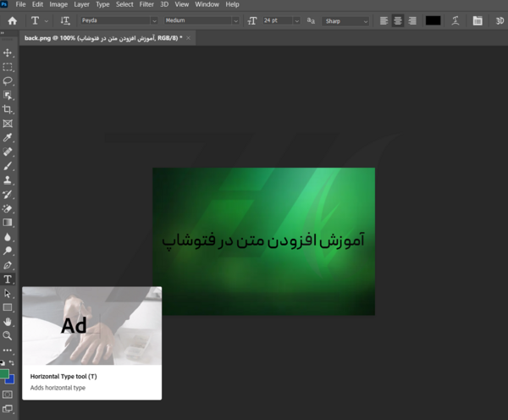The height and width of the screenshot is (420, 508).
Task: Open the View menu
Action: click(182, 4)
